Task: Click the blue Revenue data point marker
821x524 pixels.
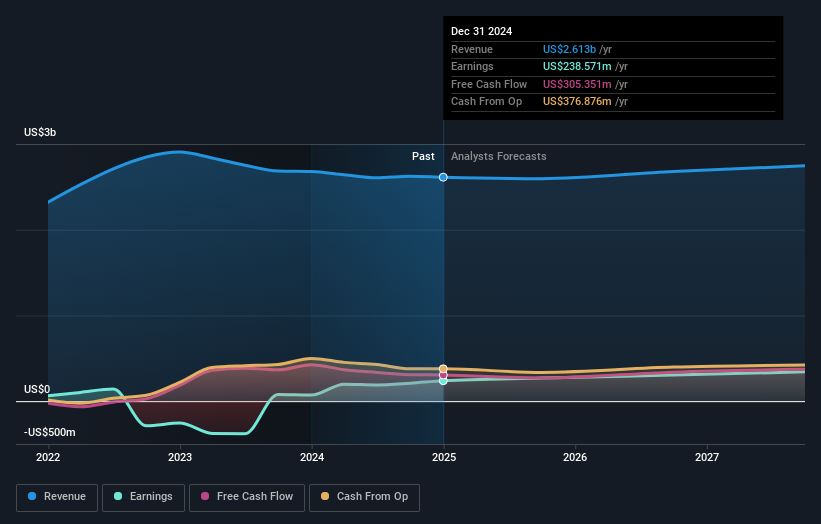Action: pos(443,177)
